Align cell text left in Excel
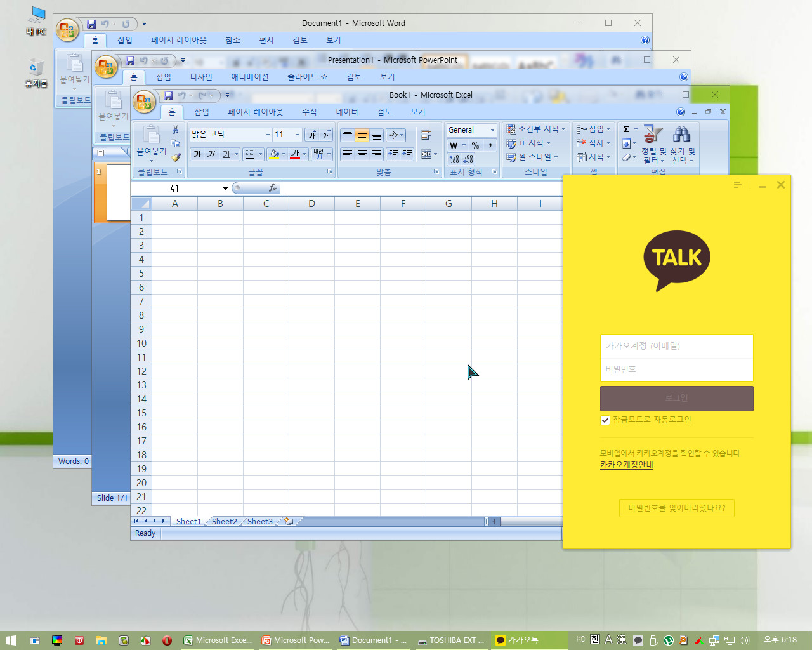 pyautogui.click(x=348, y=154)
